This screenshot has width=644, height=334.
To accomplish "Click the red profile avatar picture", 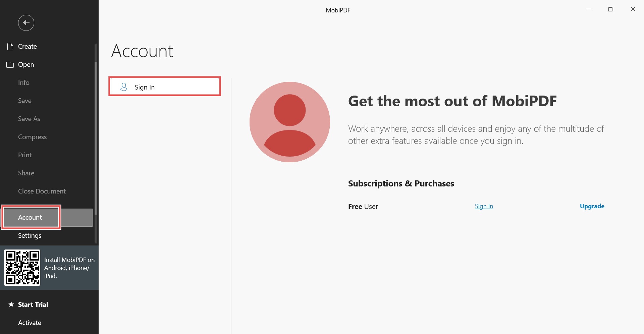I will point(290,122).
